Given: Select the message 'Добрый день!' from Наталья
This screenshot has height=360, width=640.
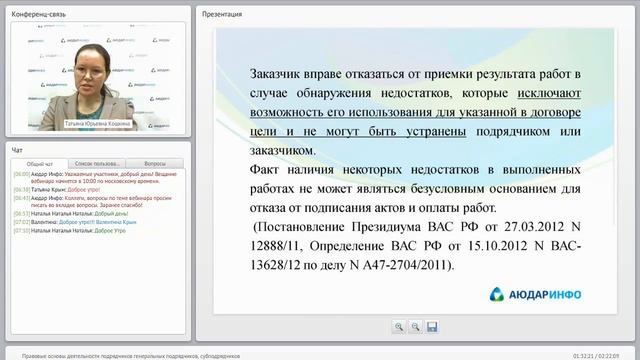Looking at the screenshot, I should coord(70,213).
